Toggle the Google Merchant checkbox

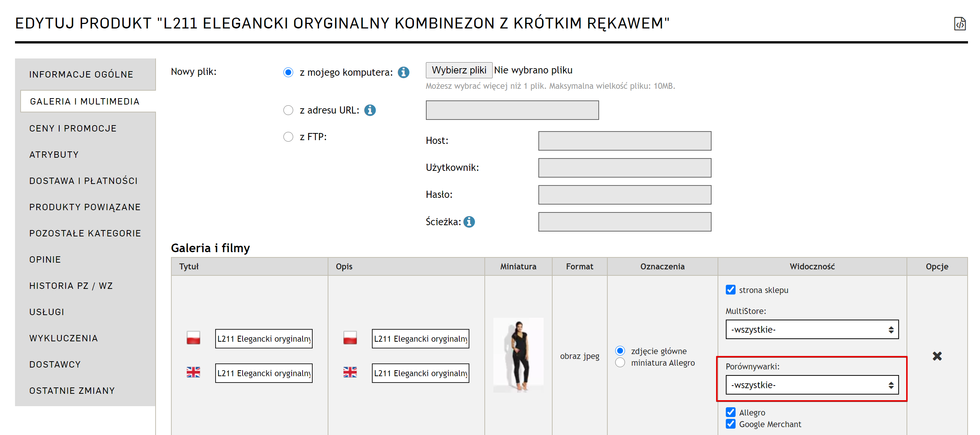[x=730, y=424]
